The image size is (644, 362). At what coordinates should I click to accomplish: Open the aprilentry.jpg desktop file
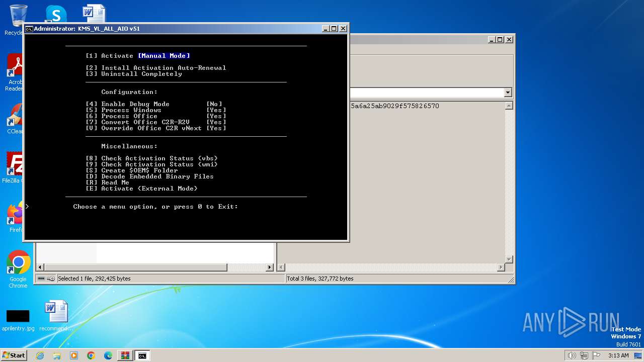point(18,320)
